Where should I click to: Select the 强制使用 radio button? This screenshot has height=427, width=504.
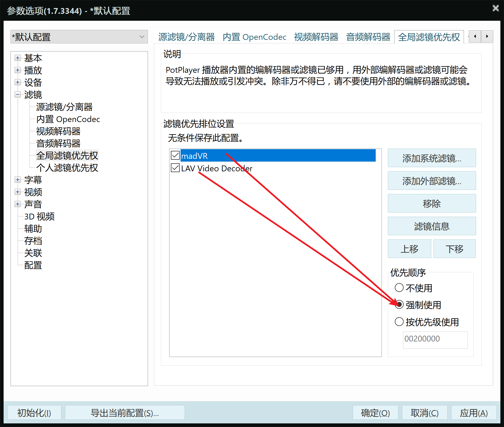[x=399, y=305]
